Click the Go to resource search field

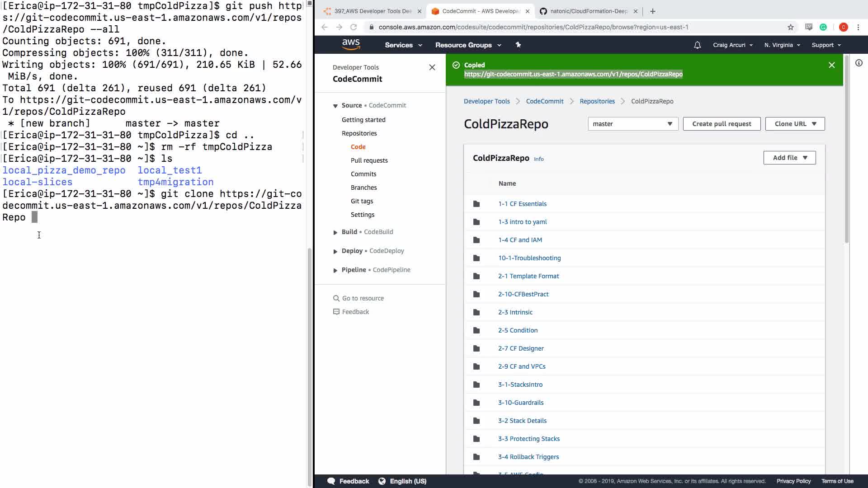tap(363, 298)
